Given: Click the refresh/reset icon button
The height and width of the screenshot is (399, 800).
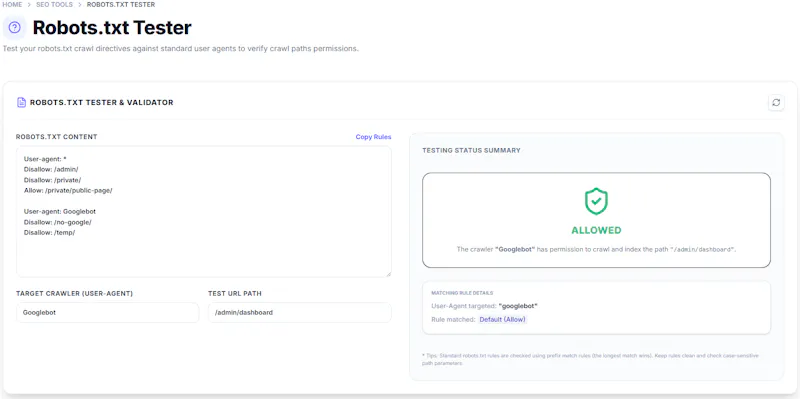Looking at the screenshot, I should (x=776, y=103).
